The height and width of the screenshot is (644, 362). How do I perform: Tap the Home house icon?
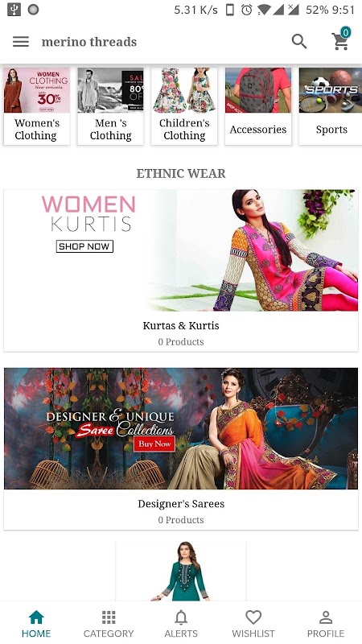pos(36,617)
